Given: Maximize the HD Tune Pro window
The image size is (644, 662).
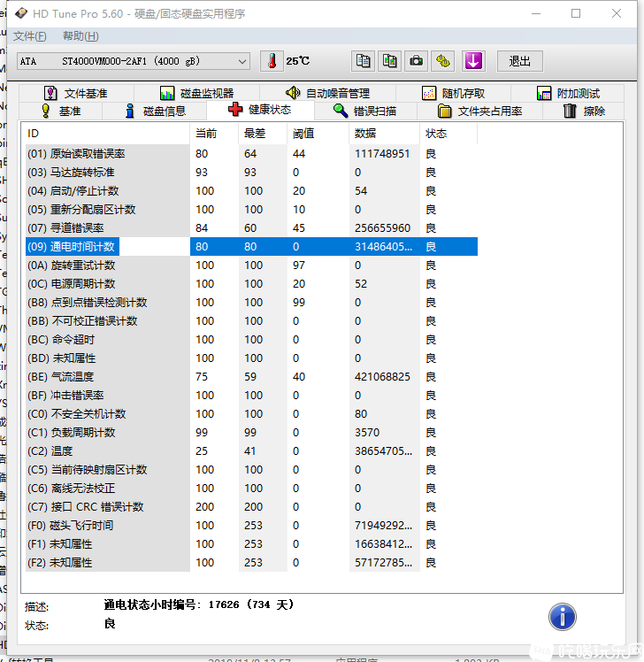Looking at the screenshot, I should 576,13.
